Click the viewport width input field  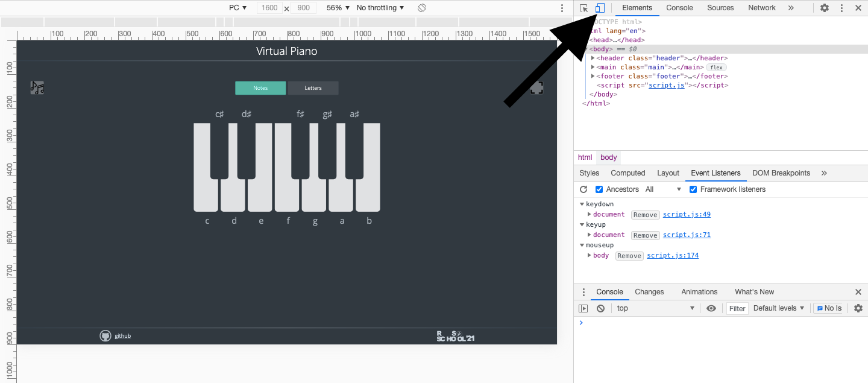pos(269,8)
